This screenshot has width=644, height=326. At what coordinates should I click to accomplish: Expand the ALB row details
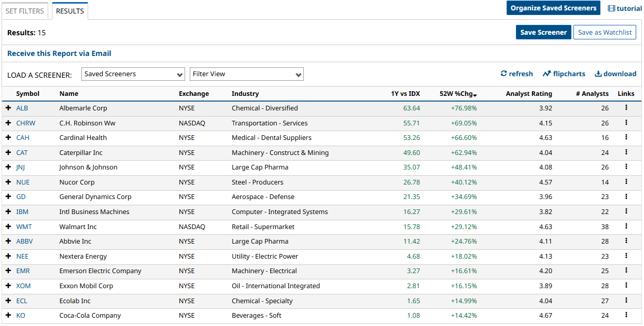point(8,108)
